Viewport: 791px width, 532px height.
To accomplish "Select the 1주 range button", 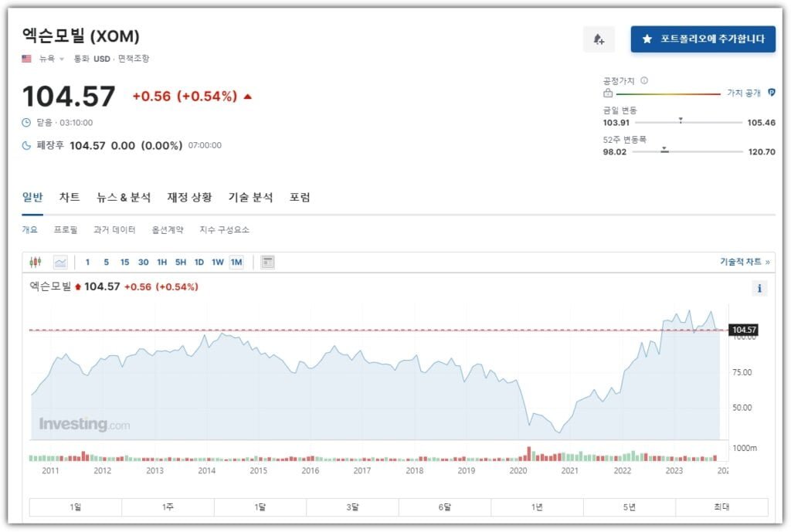I will tap(168, 507).
